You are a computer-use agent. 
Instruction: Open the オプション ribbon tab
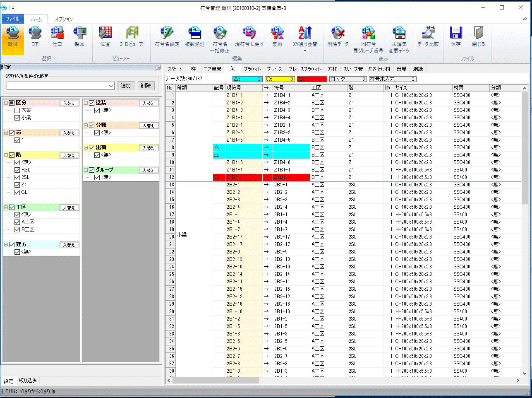click(64, 19)
